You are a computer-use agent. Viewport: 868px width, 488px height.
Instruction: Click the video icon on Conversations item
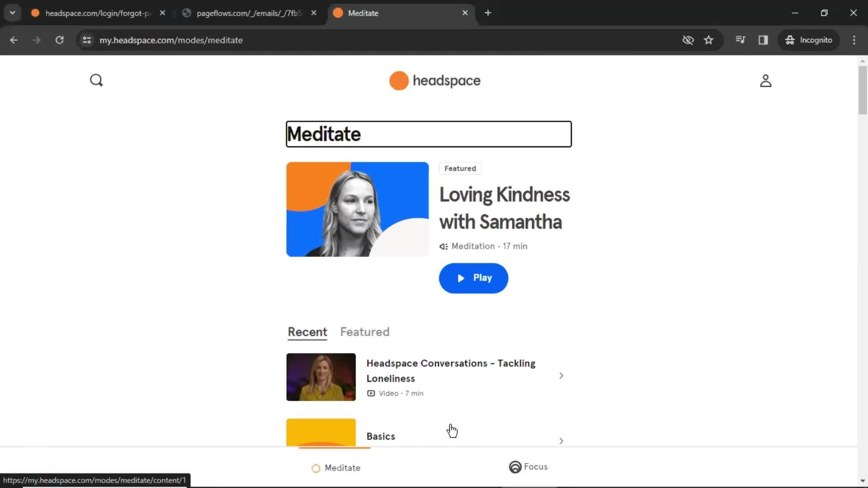[x=371, y=393]
